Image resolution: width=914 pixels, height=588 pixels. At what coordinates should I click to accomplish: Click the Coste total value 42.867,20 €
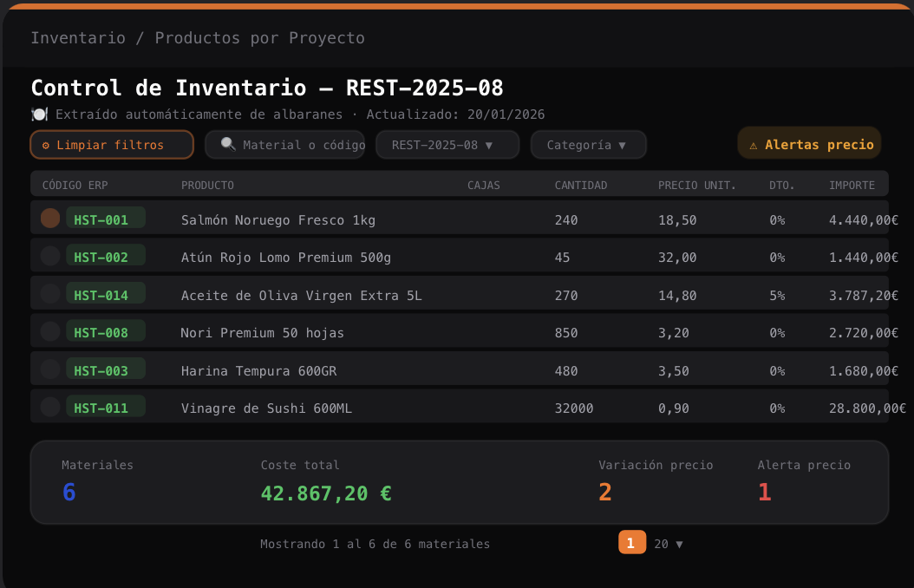pyautogui.click(x=326, y=493)
